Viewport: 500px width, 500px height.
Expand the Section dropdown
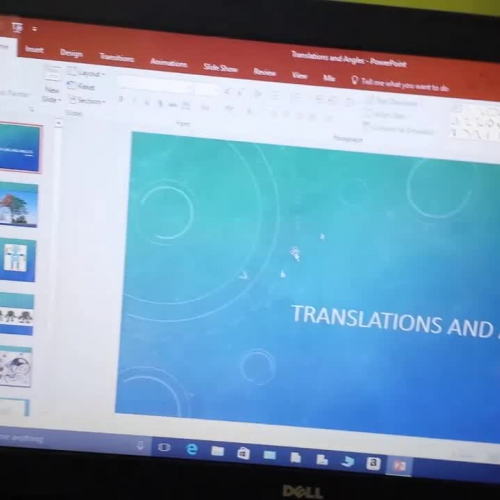[87, 100]
